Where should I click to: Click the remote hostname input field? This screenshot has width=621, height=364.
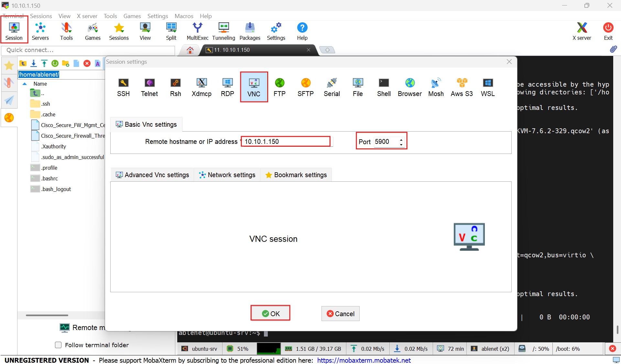pyautogui.click(x=286, y=142)
